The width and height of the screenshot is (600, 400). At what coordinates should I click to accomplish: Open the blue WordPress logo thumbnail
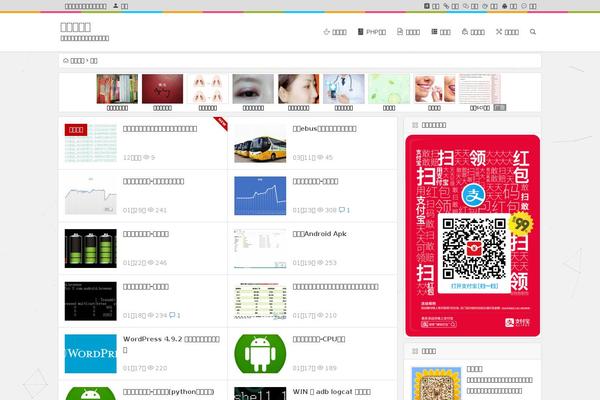90,354
